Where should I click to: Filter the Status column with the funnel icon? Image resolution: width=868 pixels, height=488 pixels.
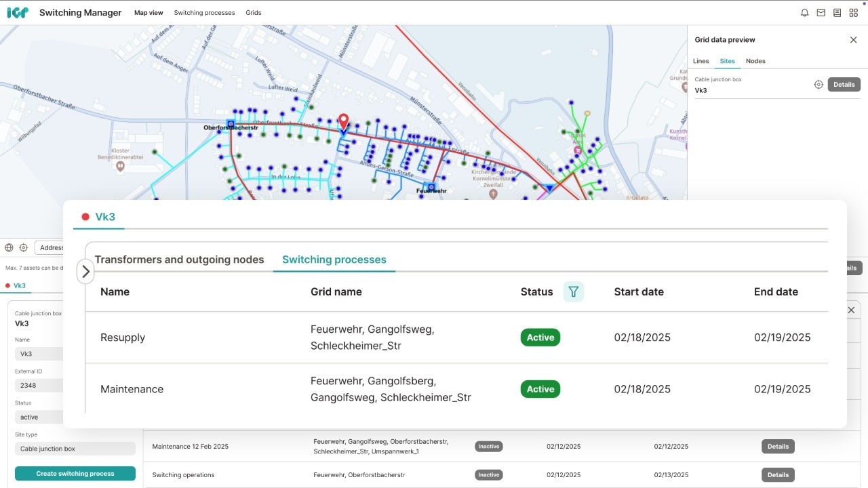pos(573,292)
